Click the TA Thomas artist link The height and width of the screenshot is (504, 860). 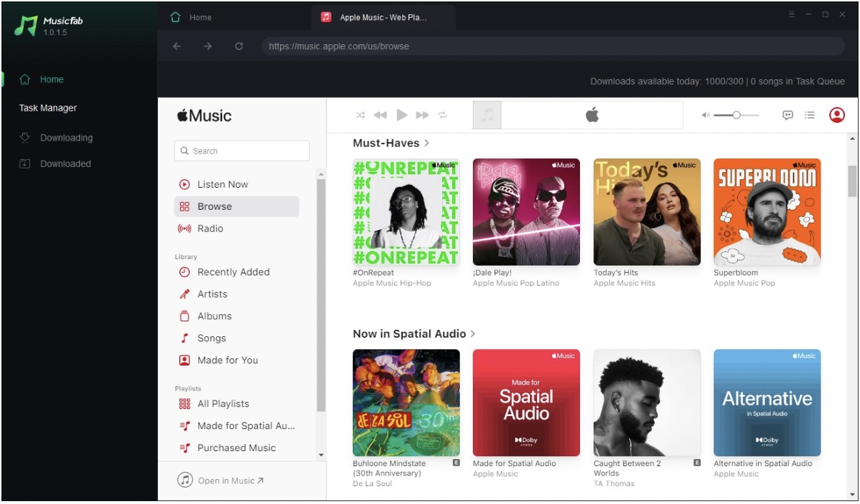click(614, 484)
